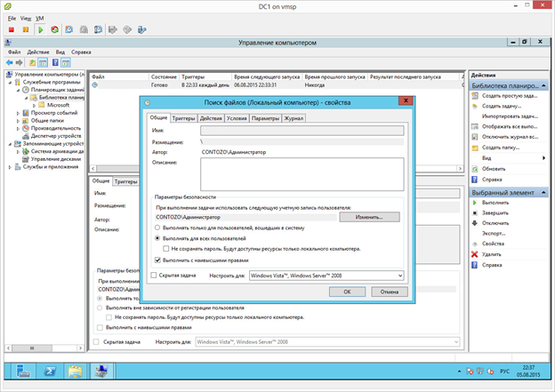Click the green play VM toolbar icon

coord(40,29)
